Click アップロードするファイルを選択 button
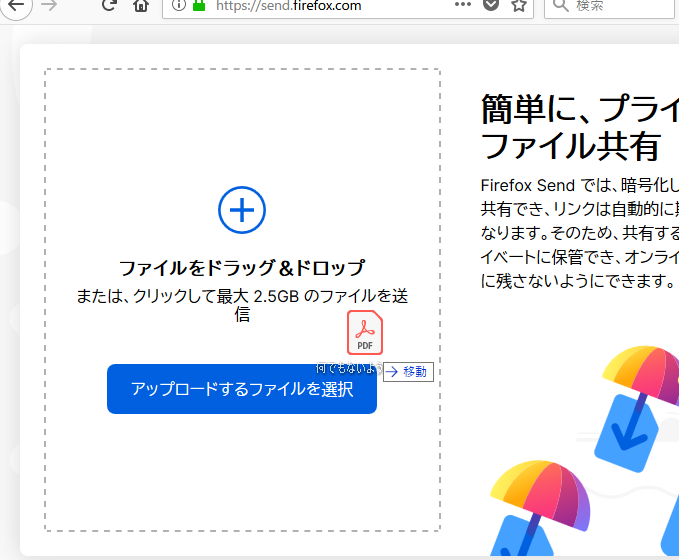 pos(242,389)
